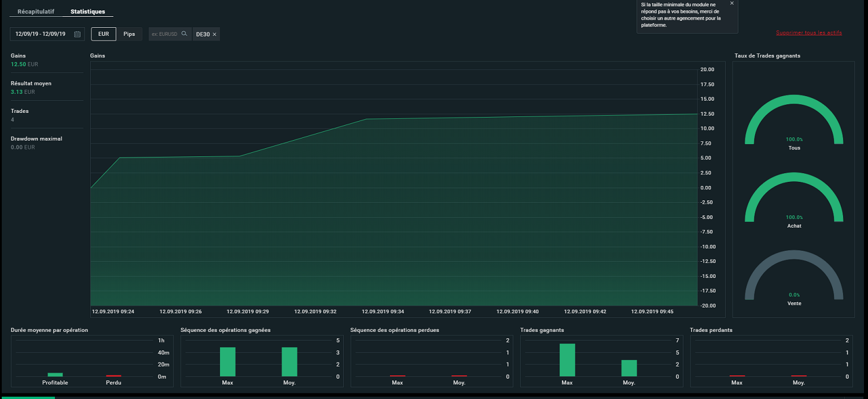Close the minimum module size notification
Screen dimensions: 868x399
pos(731,3)
